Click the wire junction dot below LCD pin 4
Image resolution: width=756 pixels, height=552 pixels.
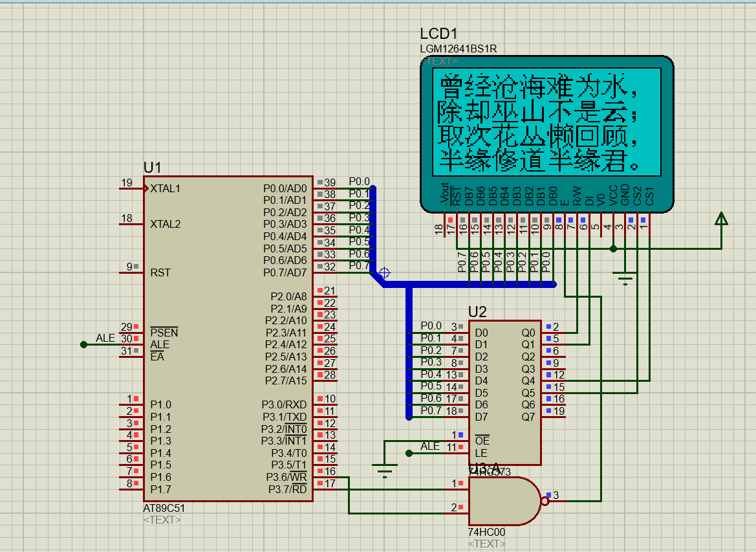(613, 248)
